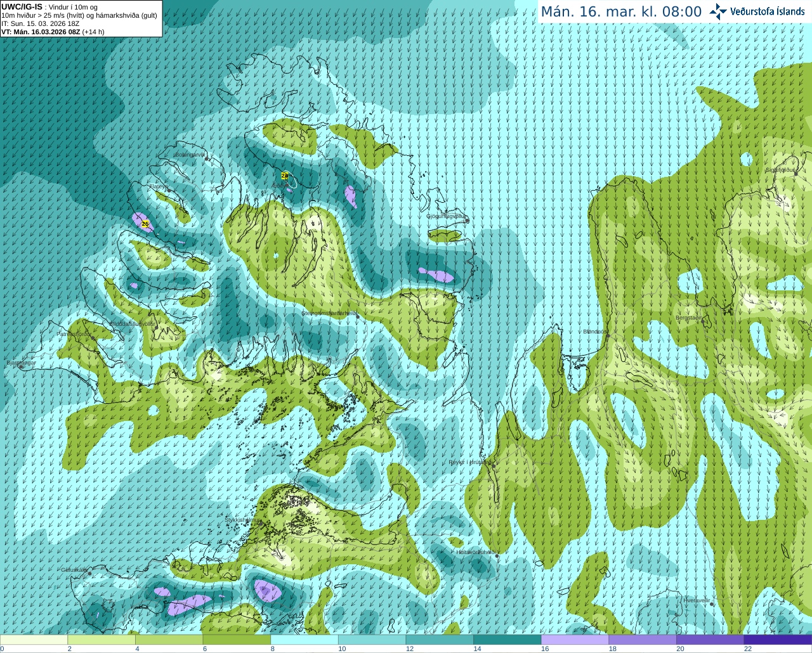Click the 'UWC/IG-IS' model label
The image size is (812, 653).
(22, 7)
